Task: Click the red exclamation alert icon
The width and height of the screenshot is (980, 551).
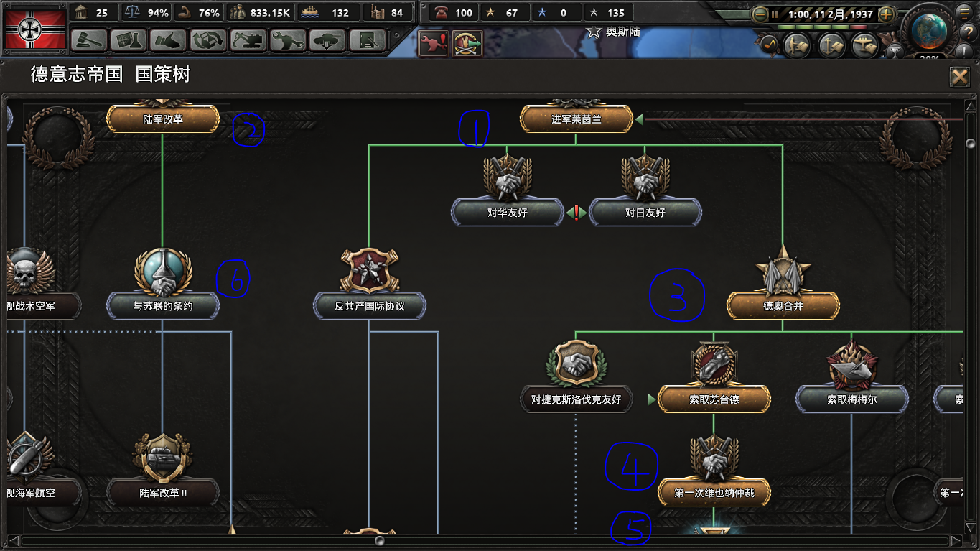Action: point(434,44)
